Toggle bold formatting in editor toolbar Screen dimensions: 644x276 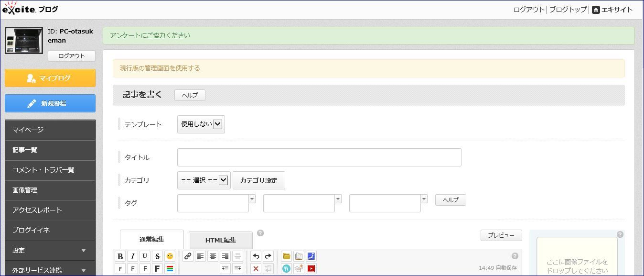tap(120, 256)
